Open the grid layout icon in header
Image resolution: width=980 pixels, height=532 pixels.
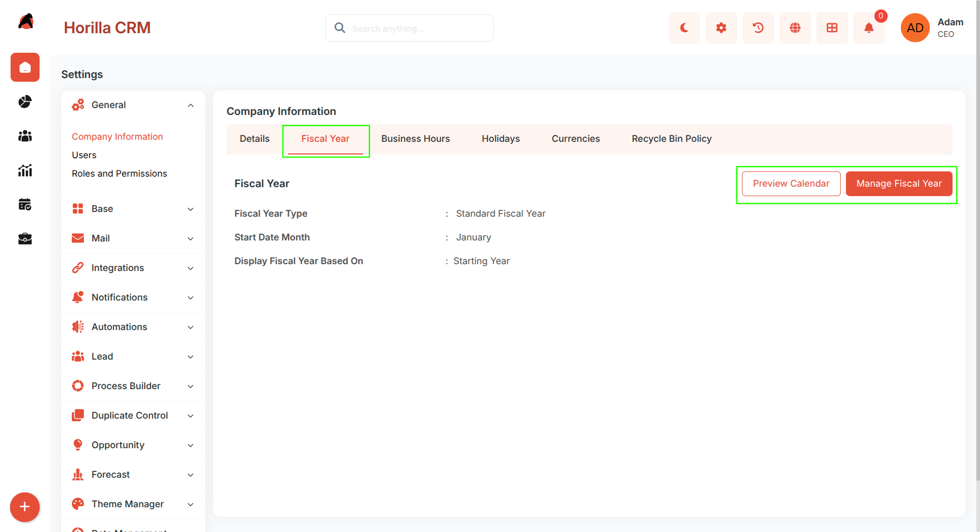[x=832, y=28]
